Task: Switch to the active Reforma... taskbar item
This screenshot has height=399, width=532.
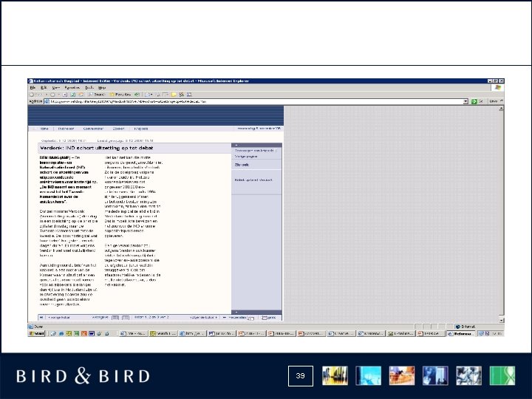Action: [x=461, y=333]
